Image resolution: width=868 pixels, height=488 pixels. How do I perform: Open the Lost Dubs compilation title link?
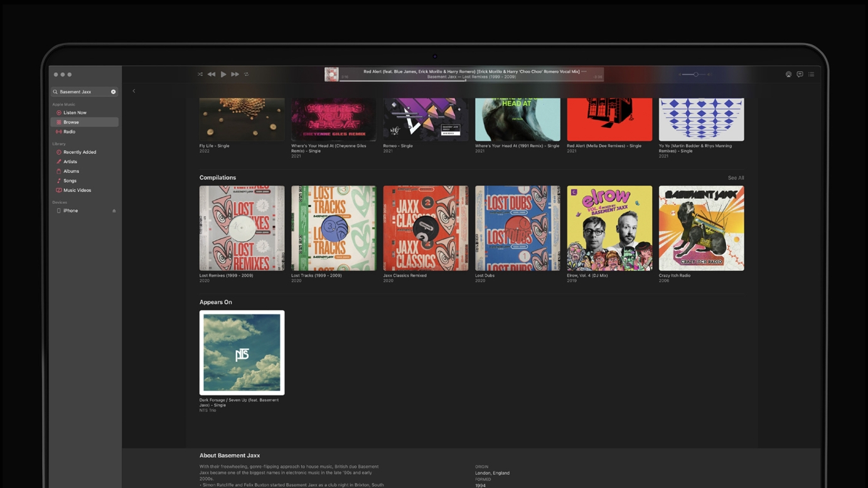485,275
